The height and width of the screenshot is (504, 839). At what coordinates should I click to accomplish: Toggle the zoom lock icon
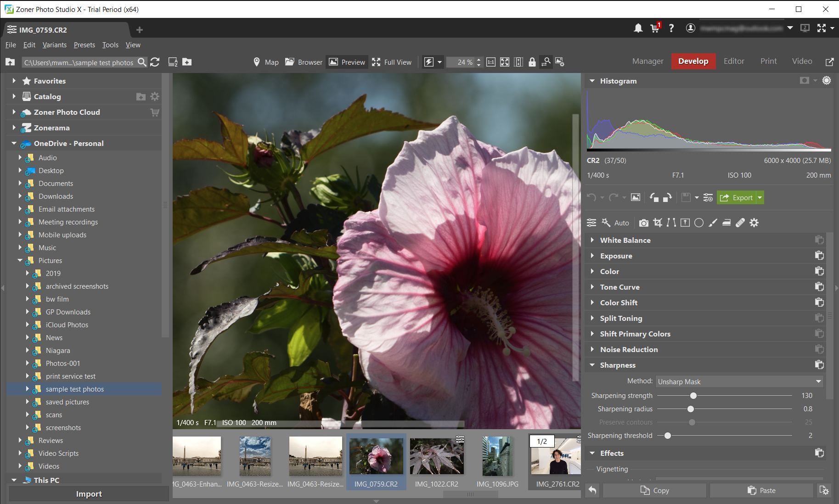pos(532,62)
